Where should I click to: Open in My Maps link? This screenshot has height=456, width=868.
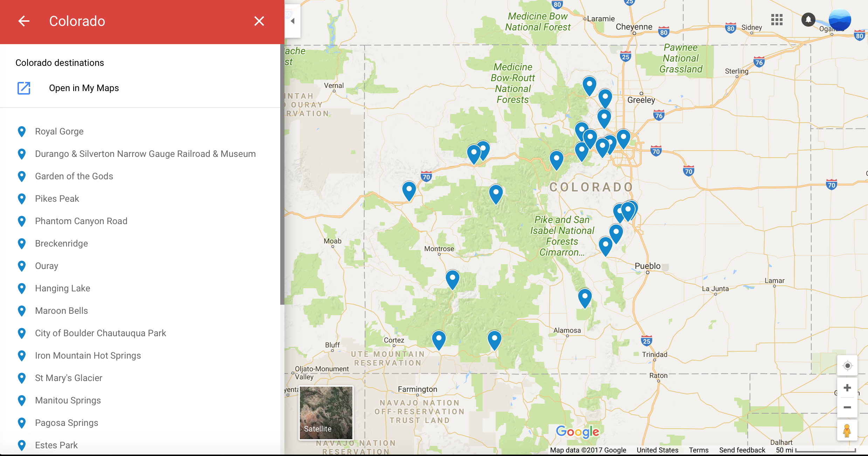(x=84, y=88)
